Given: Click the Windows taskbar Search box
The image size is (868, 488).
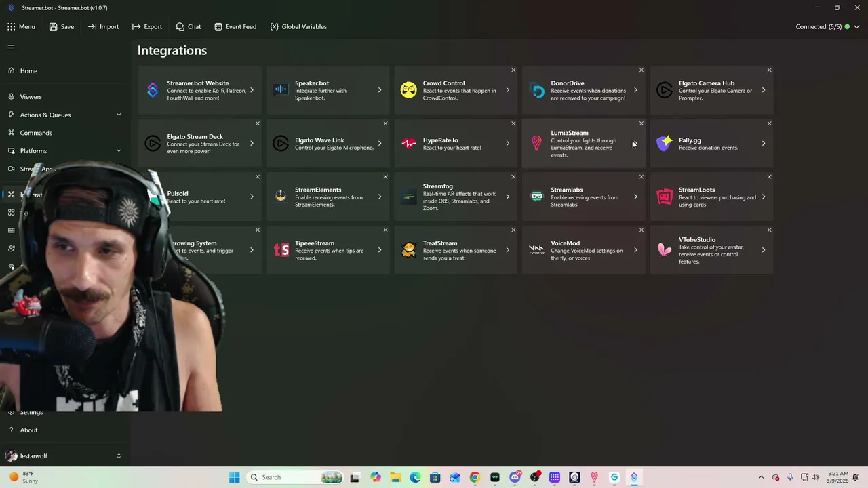Looking at the screenshot, I should (x=296, y=477).
